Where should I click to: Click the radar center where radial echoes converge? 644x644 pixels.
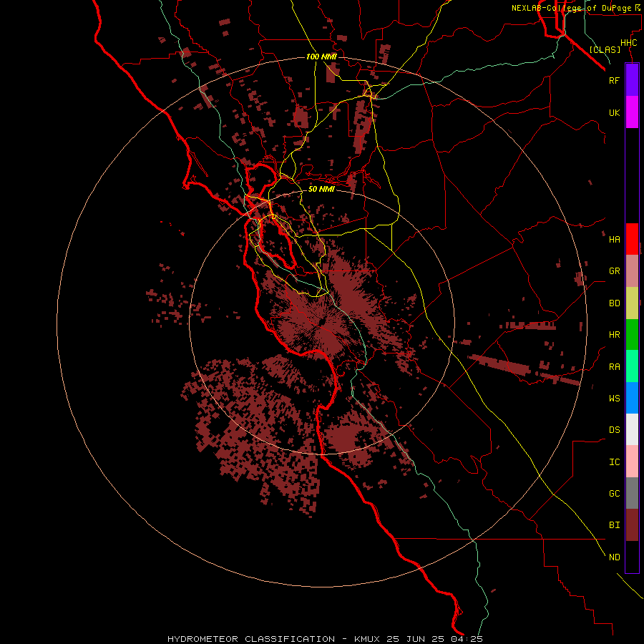(322, 321)
